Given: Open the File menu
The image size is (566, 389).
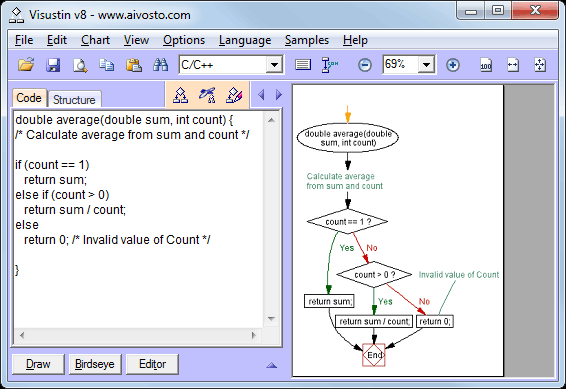Looking at the screenshot, I should (x=24, y=40).
